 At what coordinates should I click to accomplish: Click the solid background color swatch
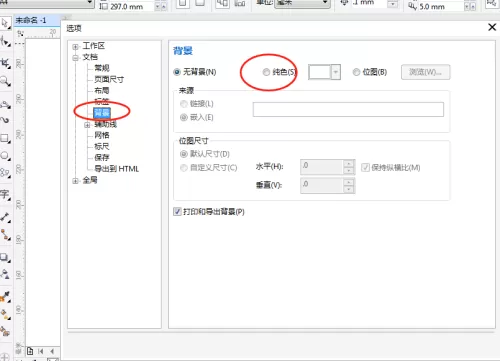point(319,72)
